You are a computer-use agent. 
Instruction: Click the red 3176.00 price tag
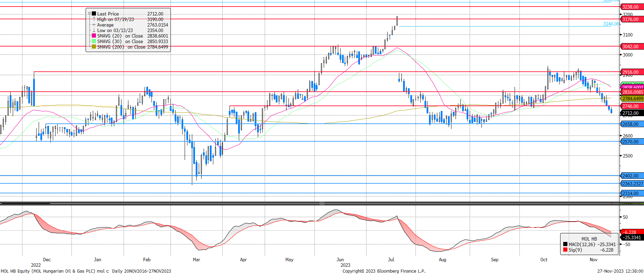[x=632, y=19]
